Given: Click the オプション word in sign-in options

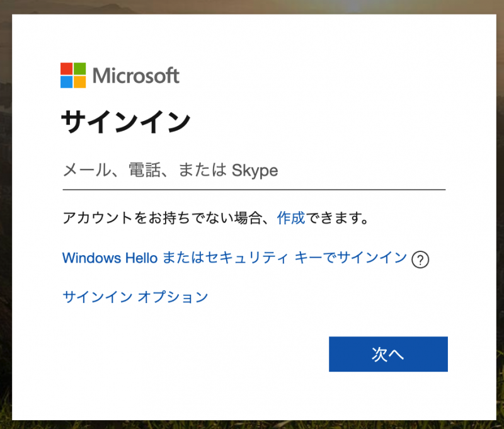Looking at the screenshot, I should 173,297.
